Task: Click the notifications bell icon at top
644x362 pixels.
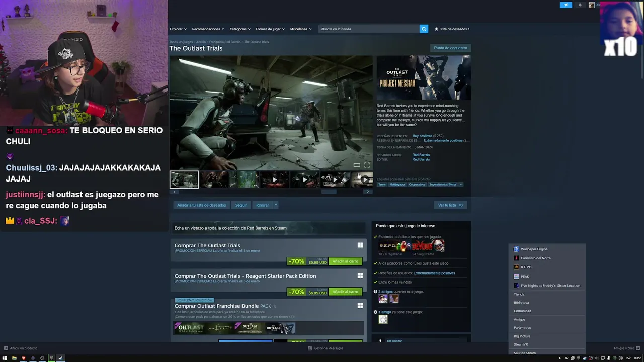Action: coord(580,5)
